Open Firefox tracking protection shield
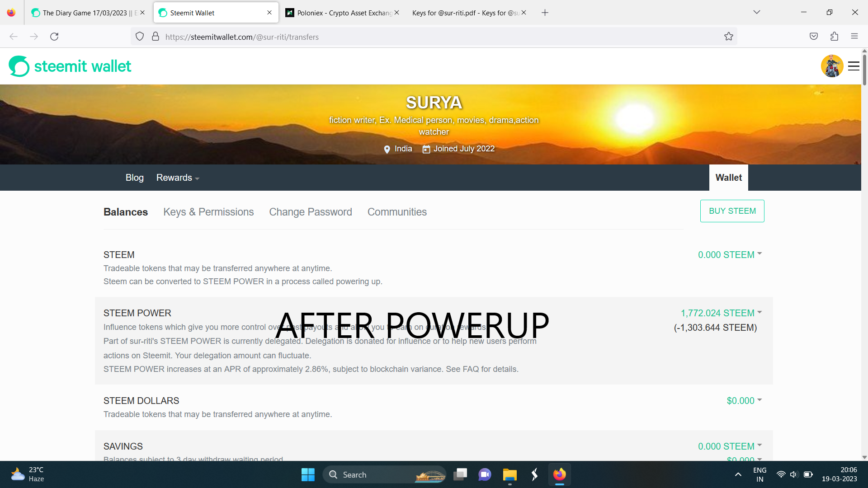 point(140,37)
